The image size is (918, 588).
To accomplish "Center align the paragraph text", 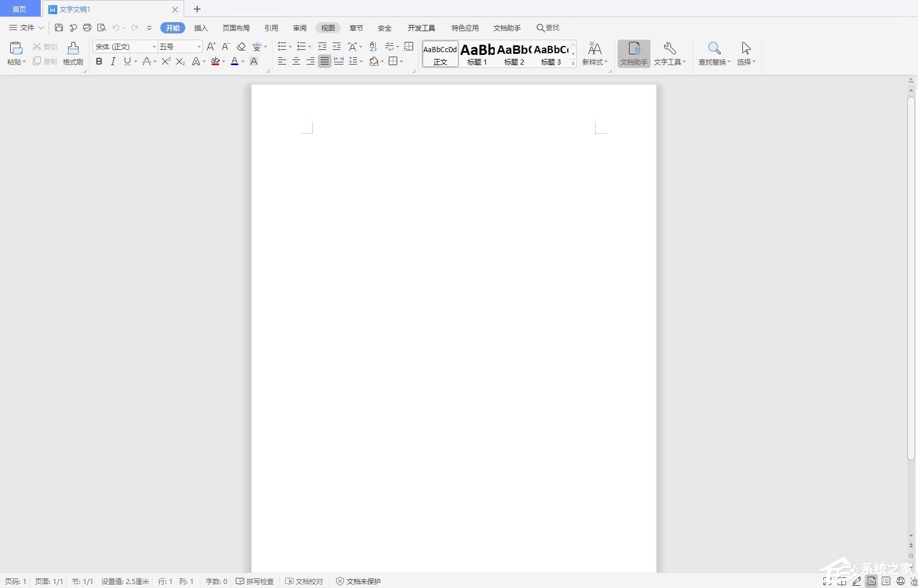I will click(x=296, y=61).
